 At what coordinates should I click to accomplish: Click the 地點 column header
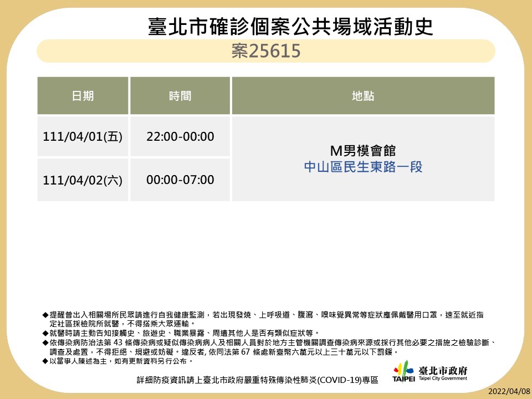click(x=363, y=96)
